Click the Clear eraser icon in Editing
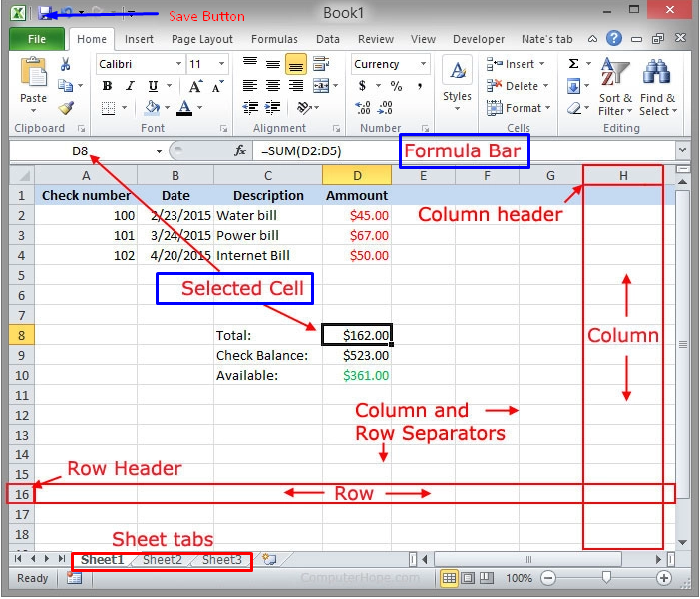The width and height of the screenshot is (700, 599). click(574, 108)
